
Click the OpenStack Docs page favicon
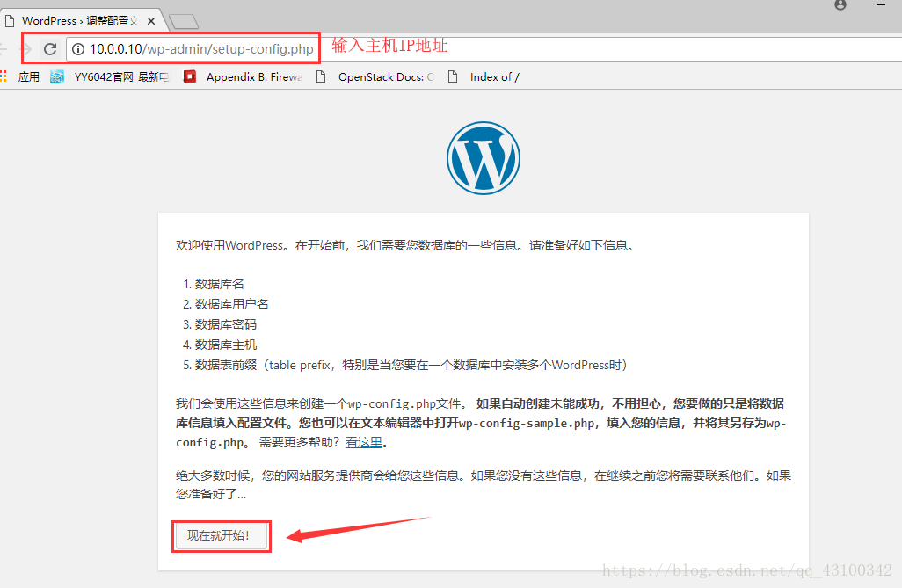[x=321, y=76]
